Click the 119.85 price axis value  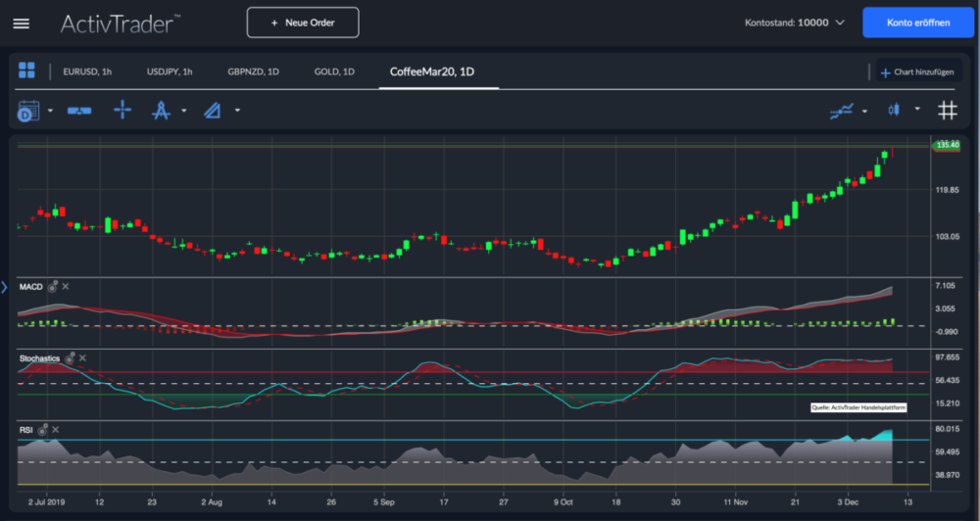click(947, 190)
